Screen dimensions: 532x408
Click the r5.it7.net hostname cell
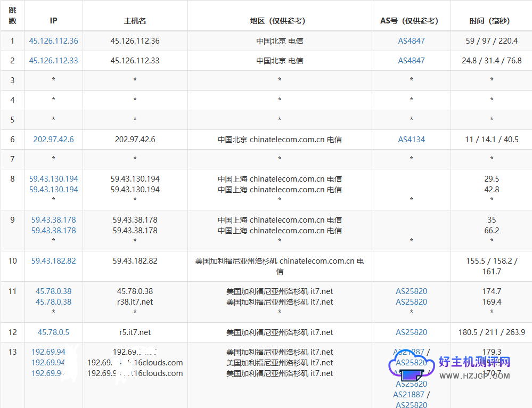click(135, 332)
